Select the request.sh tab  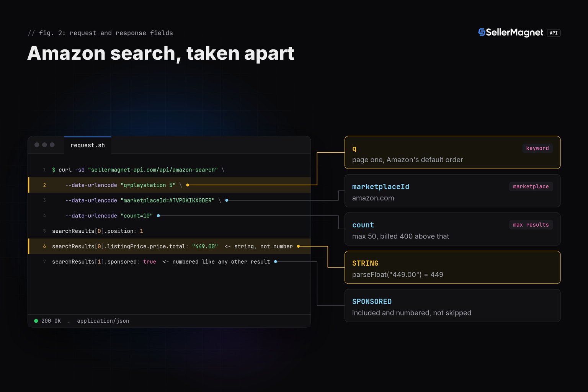click(x=88, y=145)
